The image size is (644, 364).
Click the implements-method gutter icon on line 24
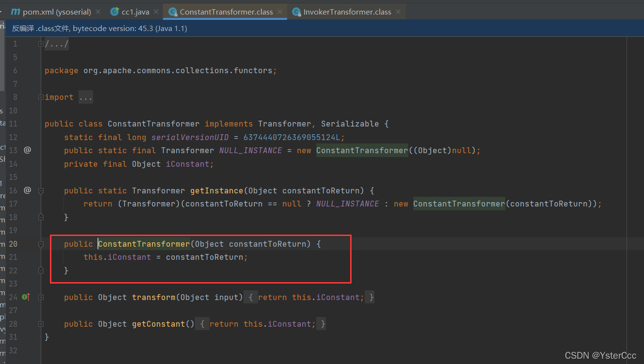26,297
